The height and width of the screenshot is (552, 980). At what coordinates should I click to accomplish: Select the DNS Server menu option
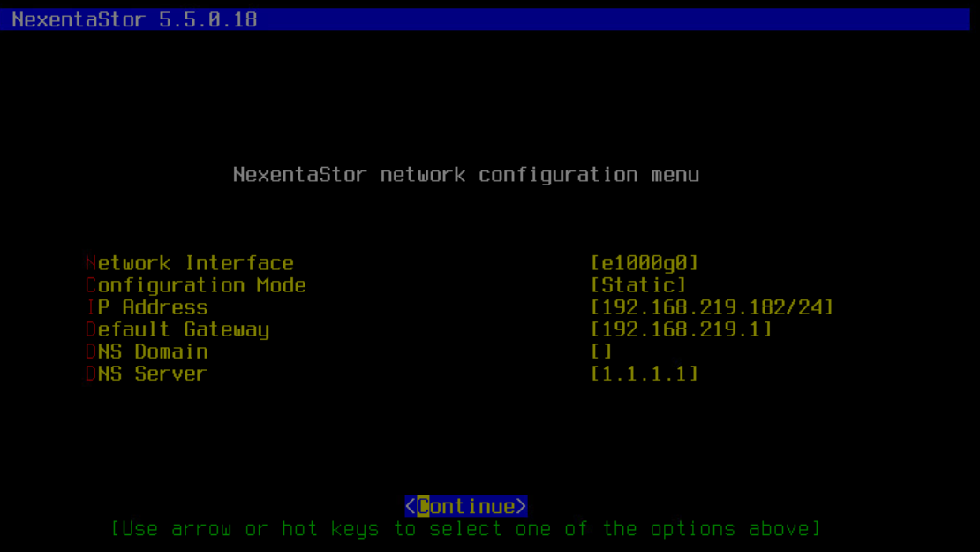(147, 374)
